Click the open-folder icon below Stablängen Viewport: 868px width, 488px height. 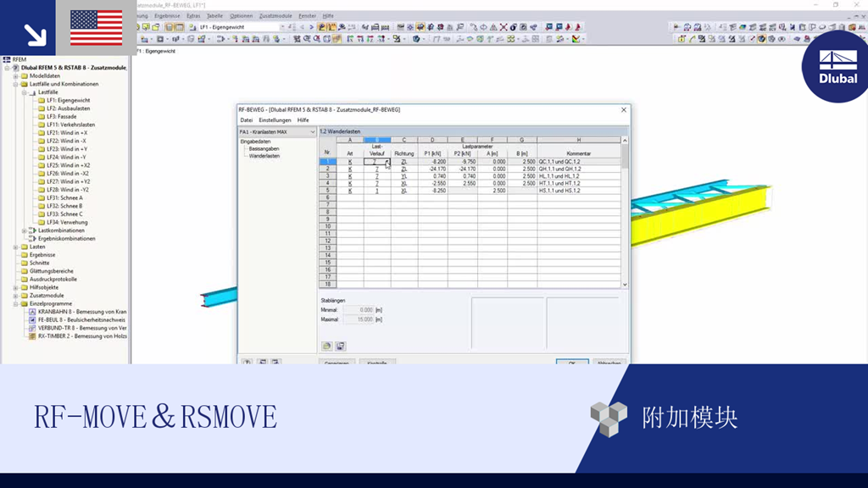click(326, 346)
